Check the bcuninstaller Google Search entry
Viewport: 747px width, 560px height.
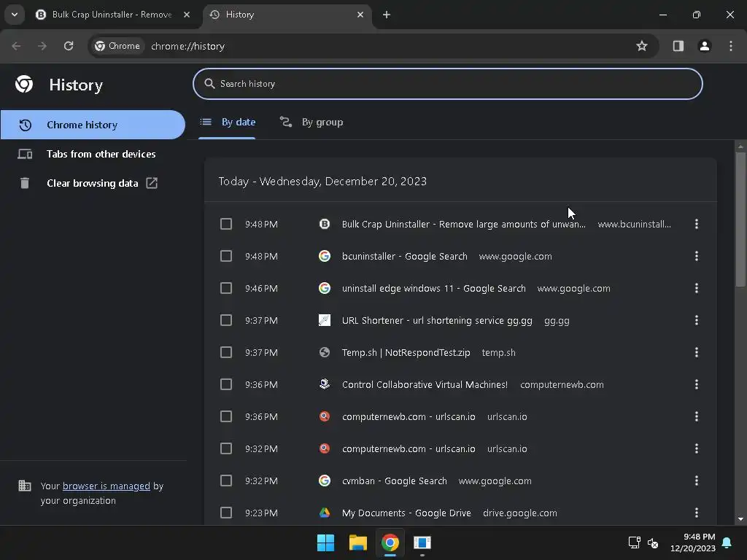point(226,256)
